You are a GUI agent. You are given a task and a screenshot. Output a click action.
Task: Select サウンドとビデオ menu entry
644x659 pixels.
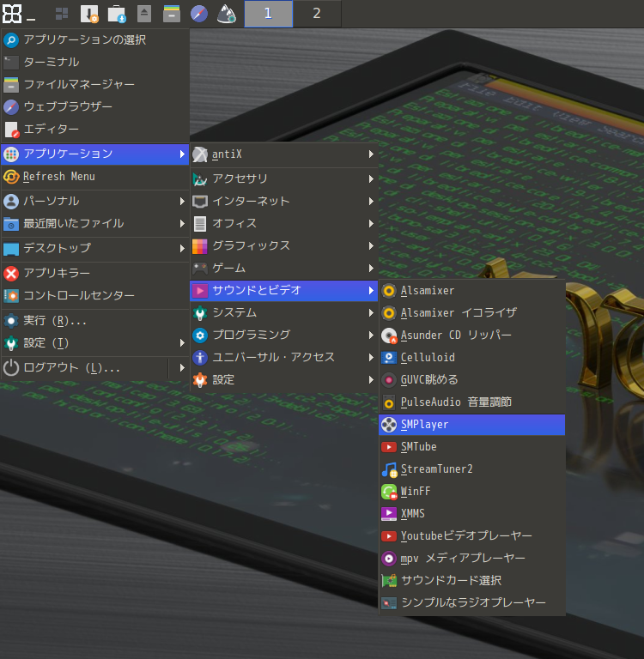pos(284,291)
